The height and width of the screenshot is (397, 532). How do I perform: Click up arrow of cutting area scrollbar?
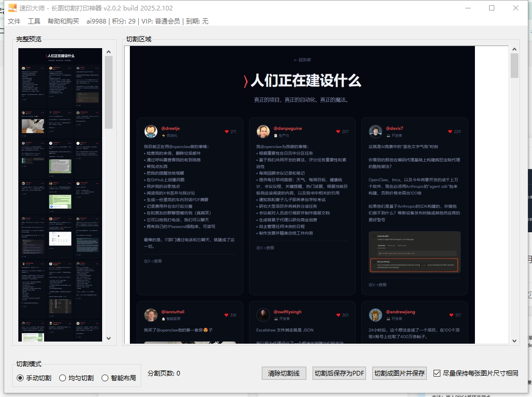[x=514, y=50]
